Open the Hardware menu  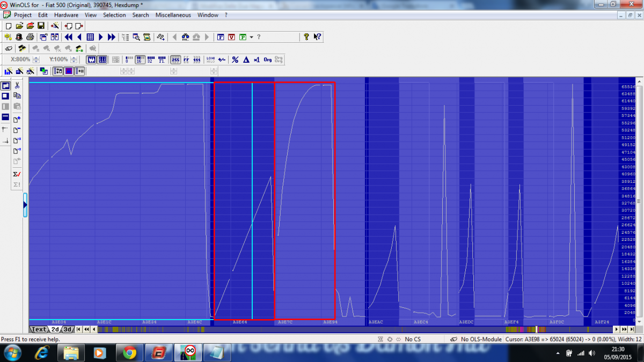[x=66, y=15]
